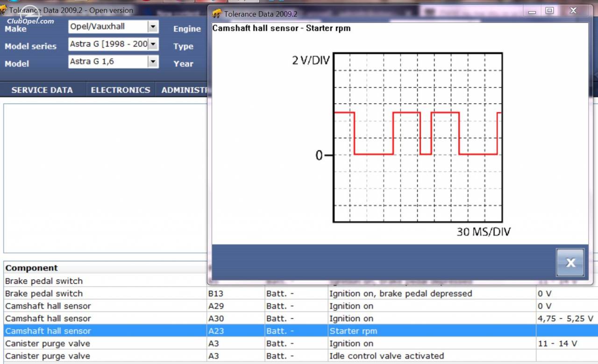Click the Year label in main window
Viewport: 598px width, 364px height.
(x=183, y=64)
